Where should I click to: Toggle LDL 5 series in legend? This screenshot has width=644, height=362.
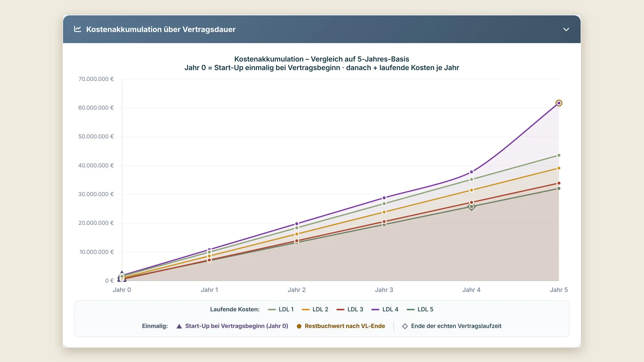420,309
